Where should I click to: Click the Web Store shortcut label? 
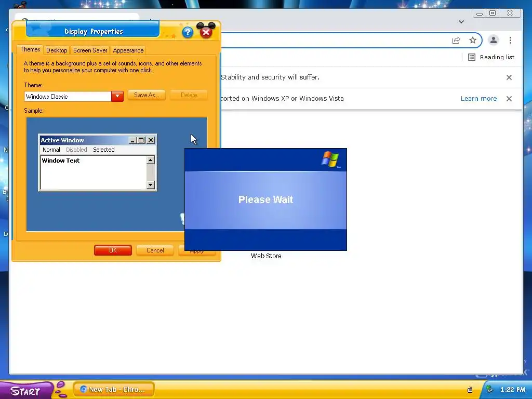266,256
